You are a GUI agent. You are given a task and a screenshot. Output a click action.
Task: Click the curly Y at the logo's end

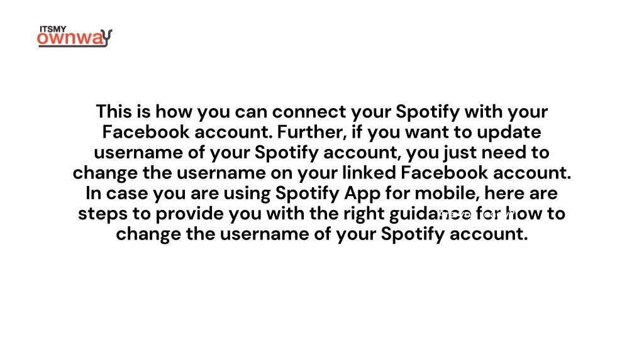[106, 38]
